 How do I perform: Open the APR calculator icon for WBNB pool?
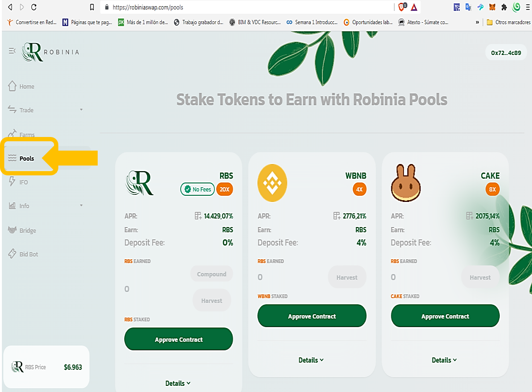(x=337, y=216)
